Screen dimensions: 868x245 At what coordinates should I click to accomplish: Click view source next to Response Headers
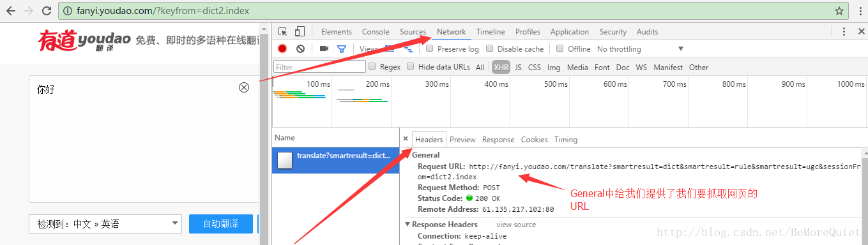[516, 225]
